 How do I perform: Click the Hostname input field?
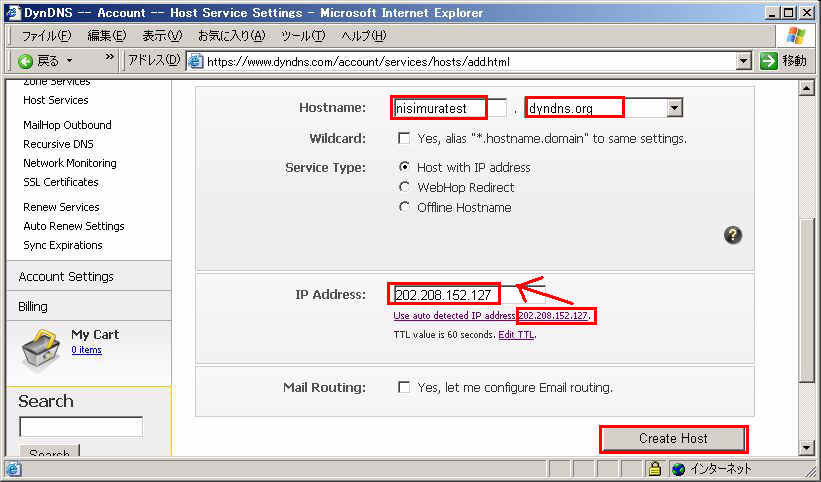(449, 108)
